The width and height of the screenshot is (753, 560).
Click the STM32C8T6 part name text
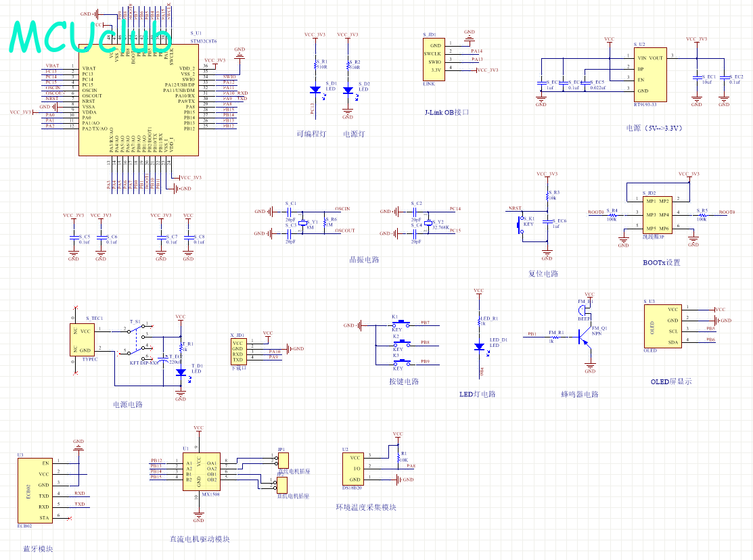[x=203, y=41]
